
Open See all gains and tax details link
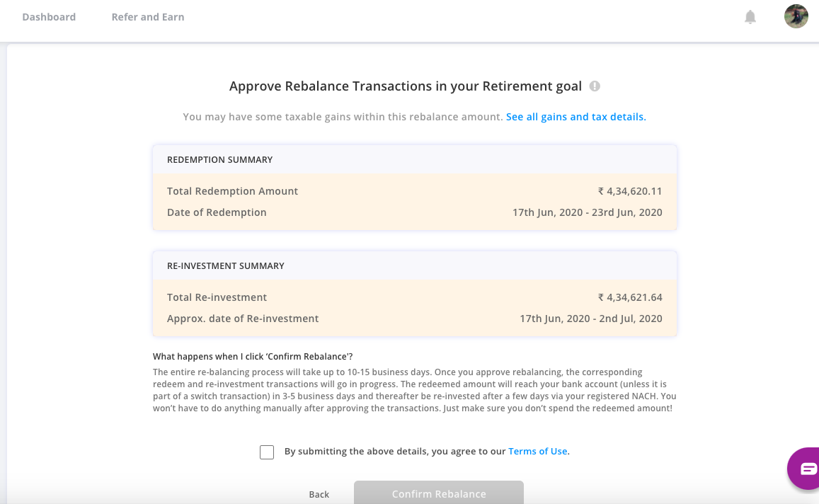575,117
